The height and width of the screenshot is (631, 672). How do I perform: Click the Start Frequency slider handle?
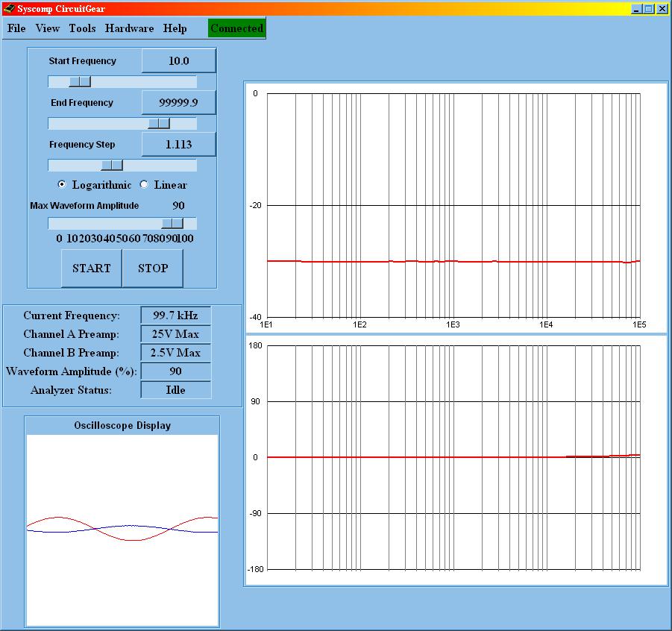79,81
